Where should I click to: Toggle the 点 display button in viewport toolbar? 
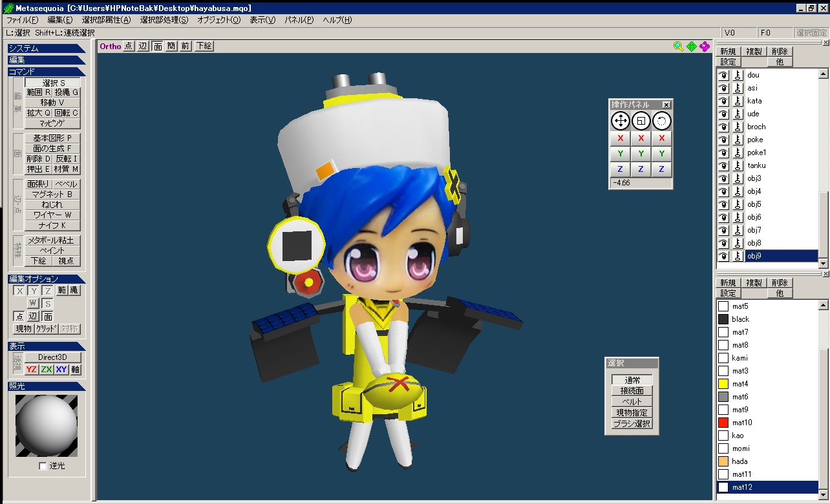[129, 46]
